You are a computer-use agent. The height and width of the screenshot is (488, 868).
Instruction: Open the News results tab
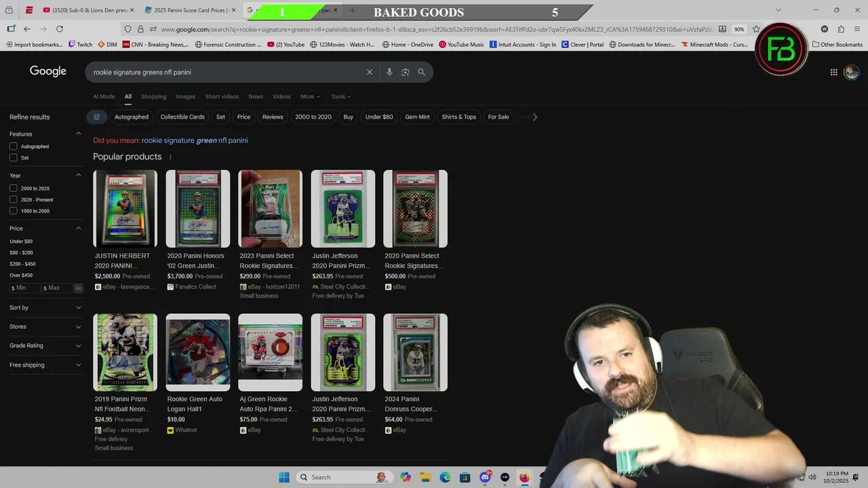256,96
